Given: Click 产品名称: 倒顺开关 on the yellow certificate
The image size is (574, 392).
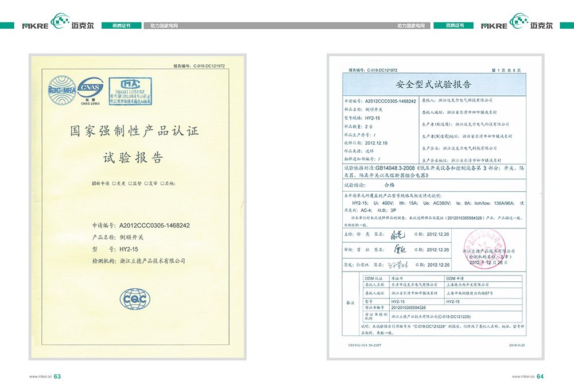Looking at the screenshot, I should pyautogui.click(x=118, y=238).
